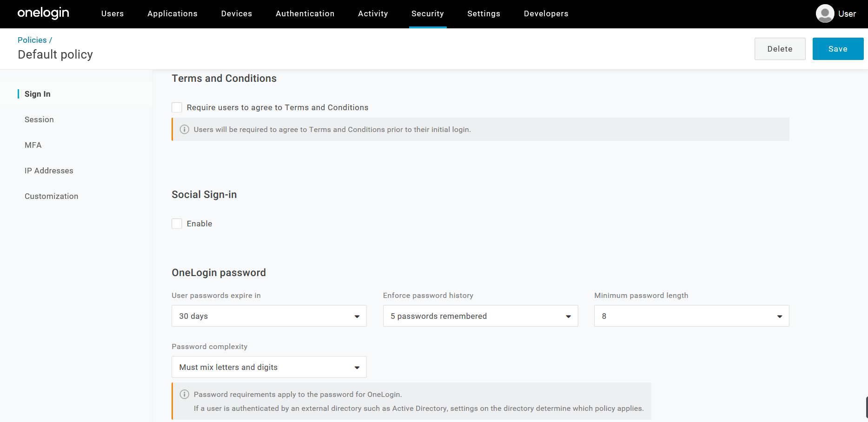Click info icon in Terms and Conditions notice
The height and width of the screenshot is (422, 868).
[185, 129]
